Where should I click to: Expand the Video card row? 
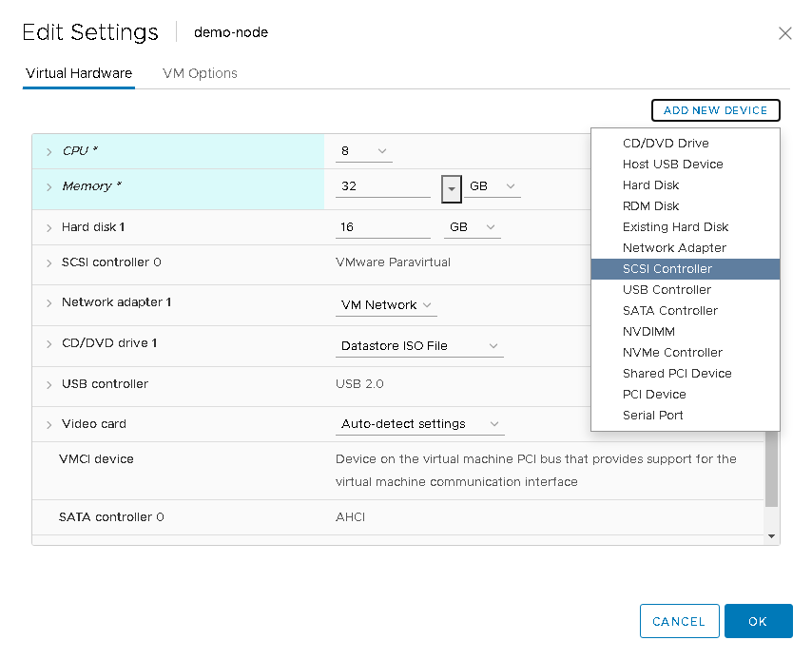point(49,425)
